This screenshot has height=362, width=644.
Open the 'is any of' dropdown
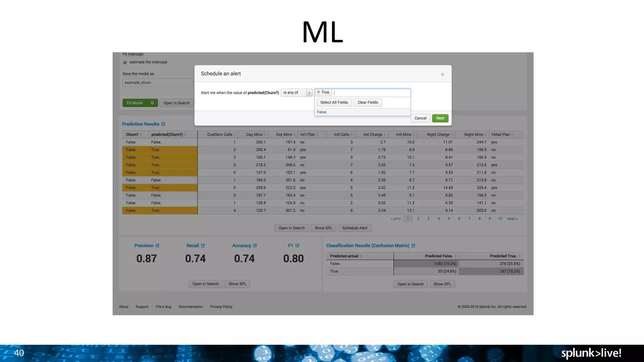pos(296,93)
